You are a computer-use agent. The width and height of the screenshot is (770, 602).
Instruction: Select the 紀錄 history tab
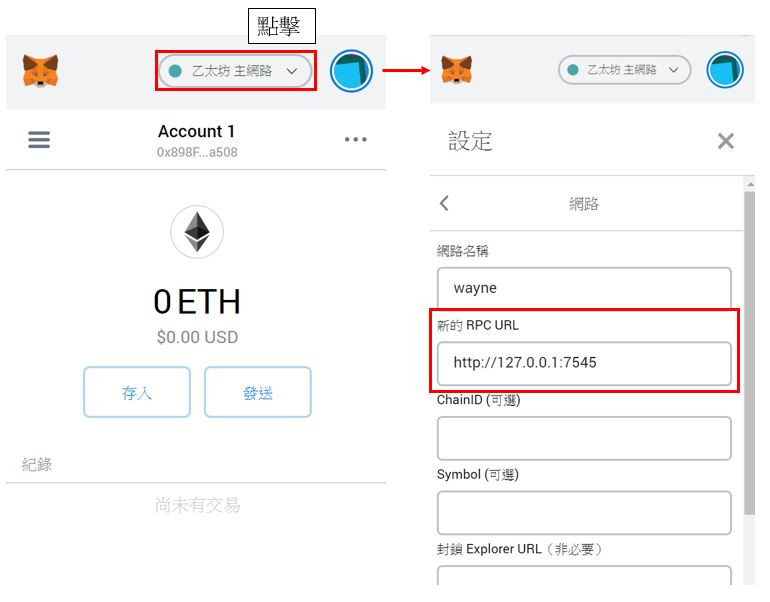coord(37,464)
